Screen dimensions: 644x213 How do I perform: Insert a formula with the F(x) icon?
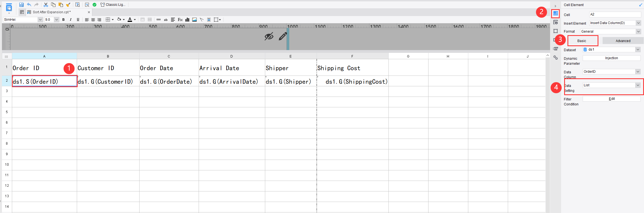tap(180, 20)
